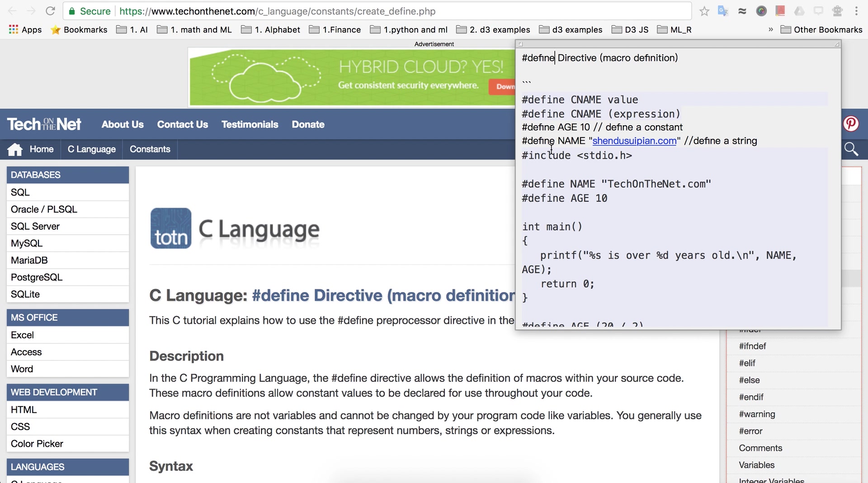
Task: Click the browser address bar URL
Action: tap(278, 11)
